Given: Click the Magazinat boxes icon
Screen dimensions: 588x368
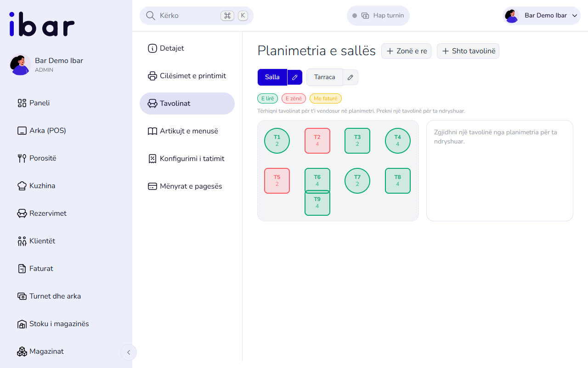Looking at the screenshot, I should coord(22,351).
